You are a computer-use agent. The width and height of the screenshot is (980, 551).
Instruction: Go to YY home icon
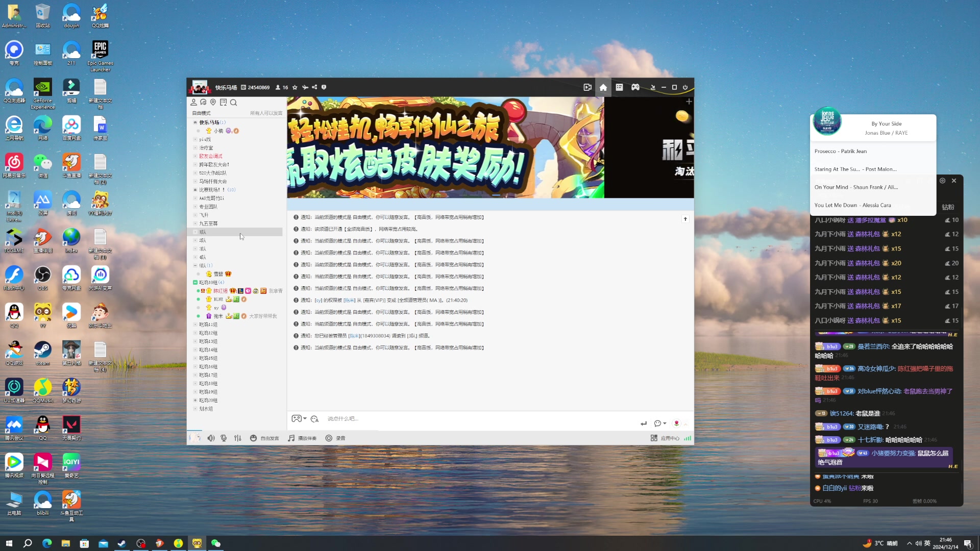pyautogui.click(x=603, y=87)
